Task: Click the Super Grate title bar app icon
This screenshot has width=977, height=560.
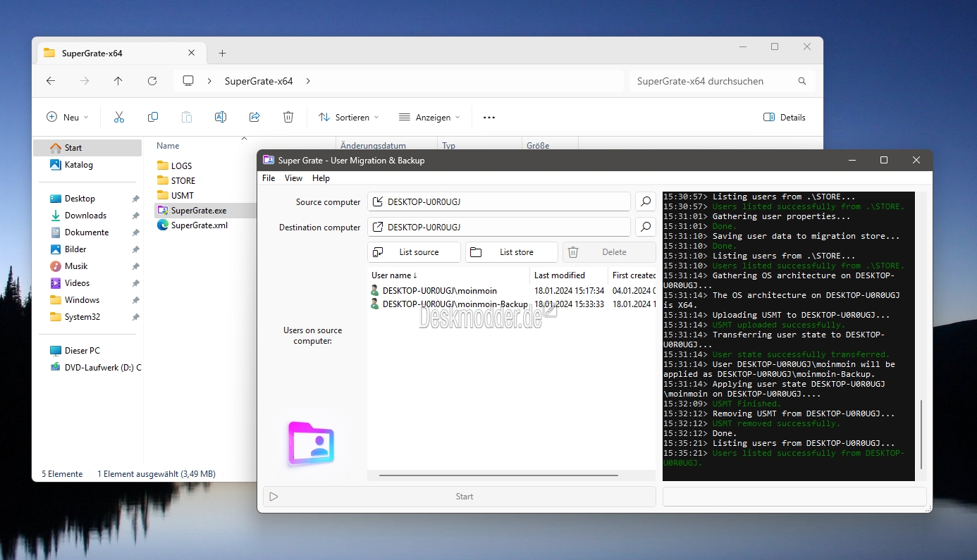Action: tap(269, 160)
